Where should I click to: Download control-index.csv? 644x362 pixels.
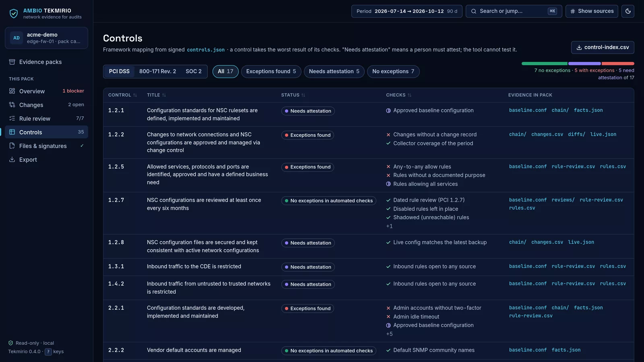[603, 47]
